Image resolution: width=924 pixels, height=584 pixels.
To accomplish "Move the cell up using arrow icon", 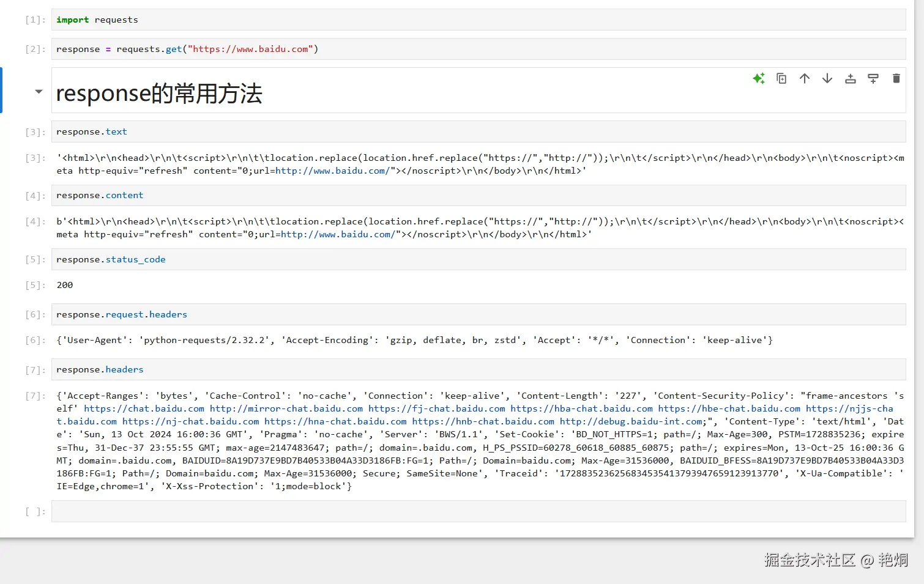I will click(804, 78).
